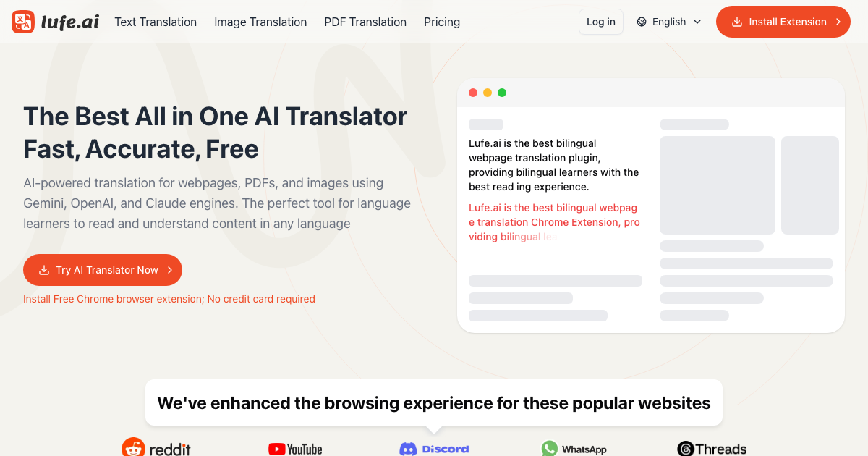The image size is (868, 456).
Task: Select the Reddit icon
Action: pyautogui.click(x=133, y=447)
